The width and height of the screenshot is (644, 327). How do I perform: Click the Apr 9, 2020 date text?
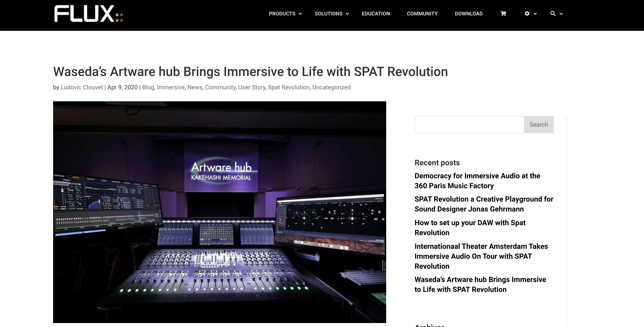tap(122, 87)
